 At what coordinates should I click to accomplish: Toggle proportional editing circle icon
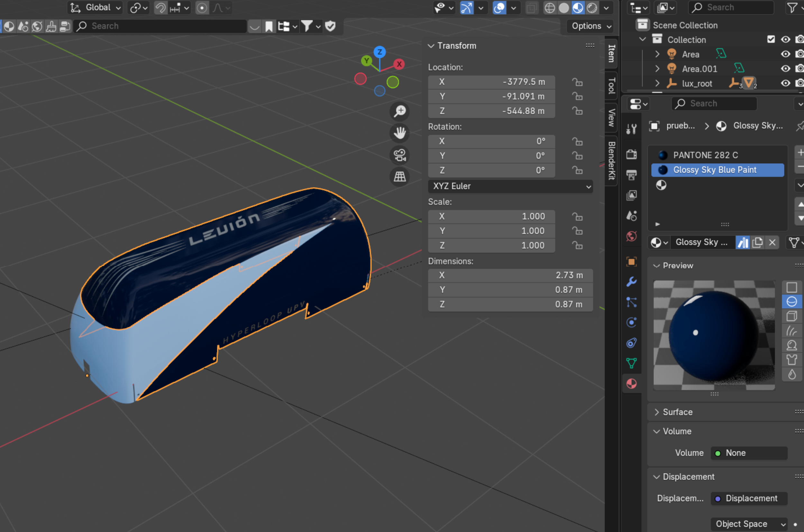(x=202, y=7)
